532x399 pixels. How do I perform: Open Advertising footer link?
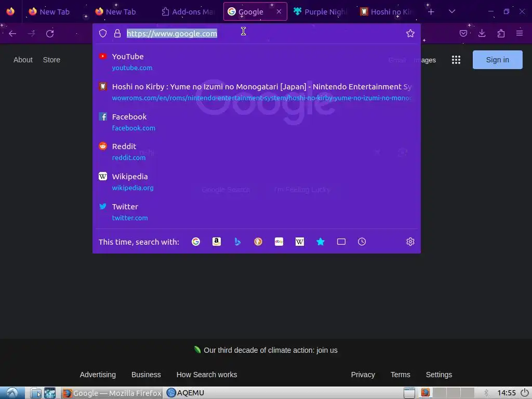point(98,375)
